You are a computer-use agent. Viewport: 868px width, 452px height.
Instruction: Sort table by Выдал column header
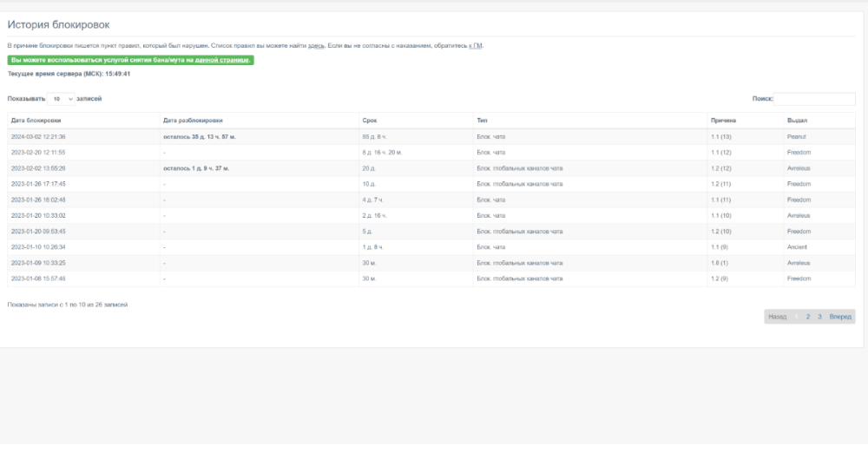[797, 121]
